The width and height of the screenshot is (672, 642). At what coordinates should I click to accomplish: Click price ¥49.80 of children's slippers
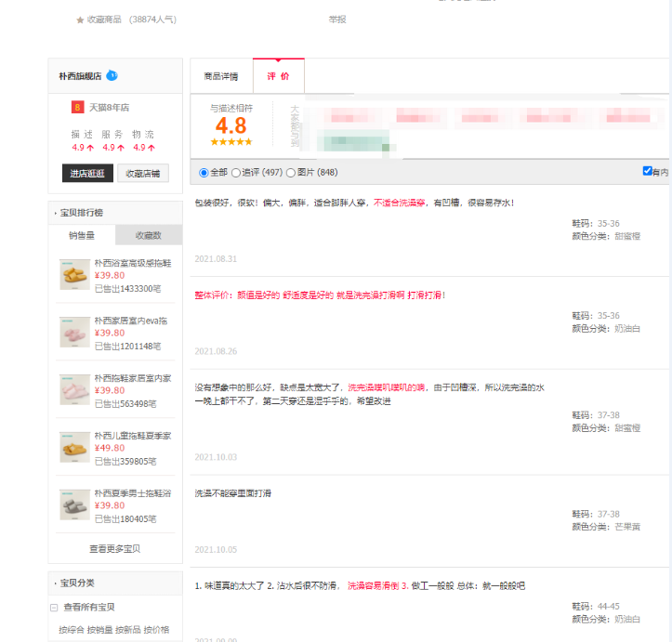(110, 448)
